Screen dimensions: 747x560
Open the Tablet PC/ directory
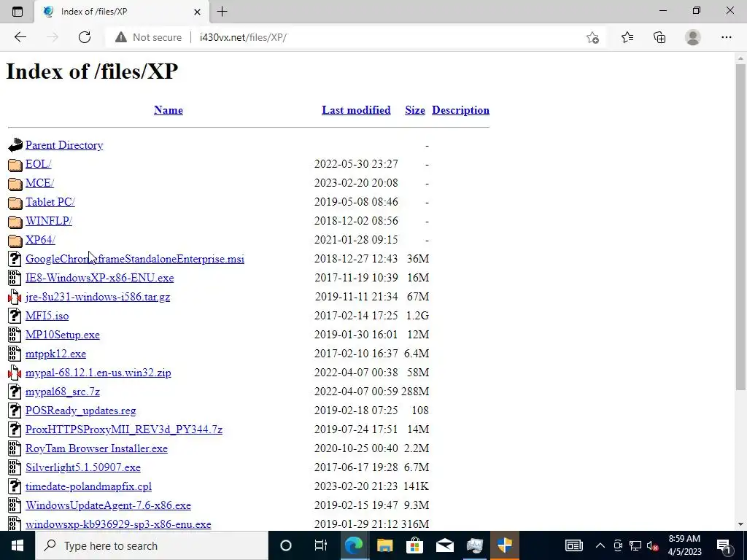50,202
